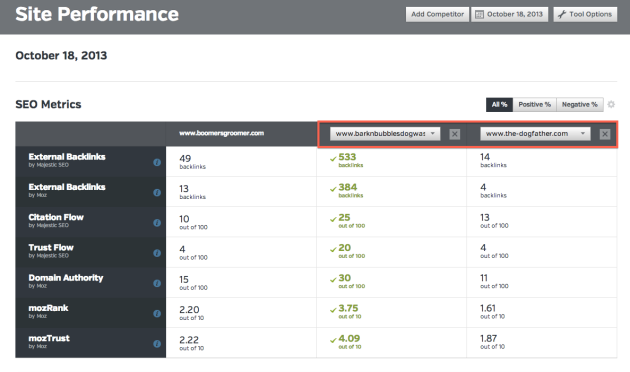Click the Add Competitor button
This screenshot has height=372, width=630.
(x=437, y=14)
